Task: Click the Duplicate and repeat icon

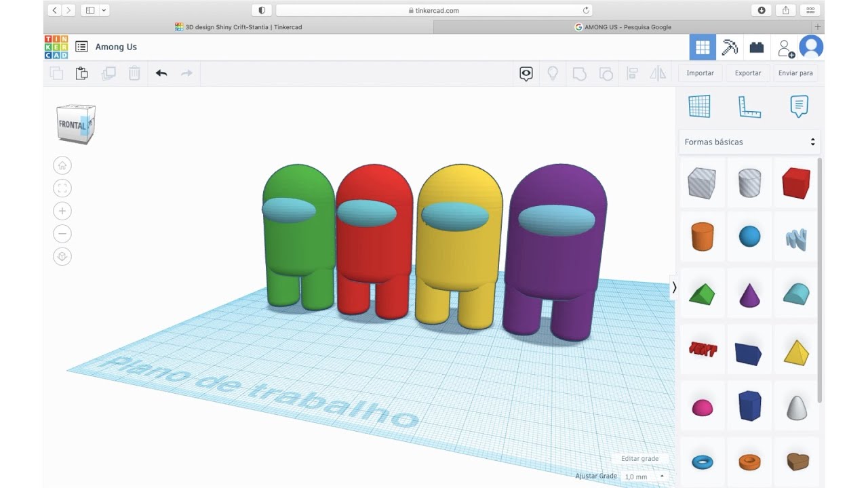Action: point(108,73)
